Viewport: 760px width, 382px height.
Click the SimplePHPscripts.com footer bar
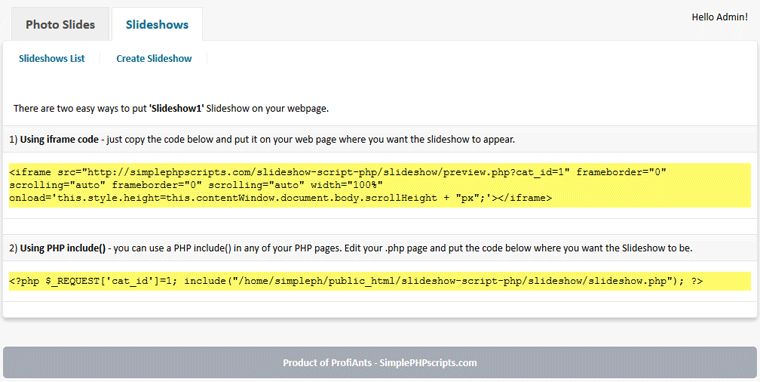point(380,363)
